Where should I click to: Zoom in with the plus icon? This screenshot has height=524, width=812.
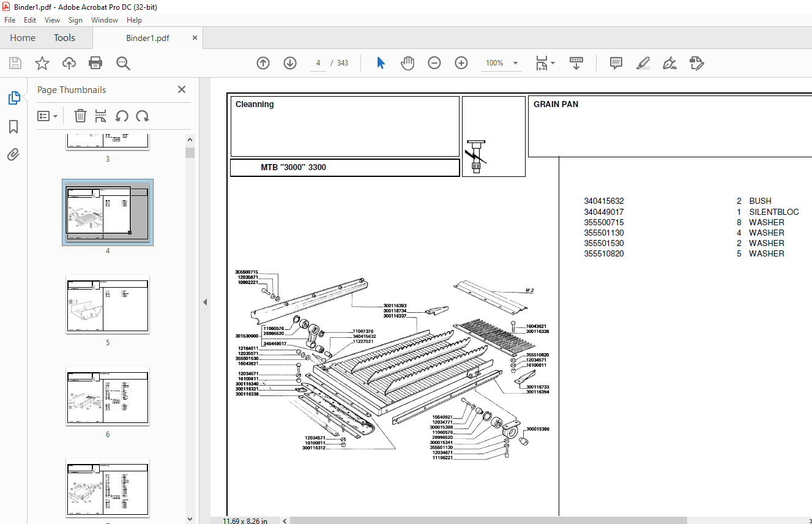[x=461, y=63]
